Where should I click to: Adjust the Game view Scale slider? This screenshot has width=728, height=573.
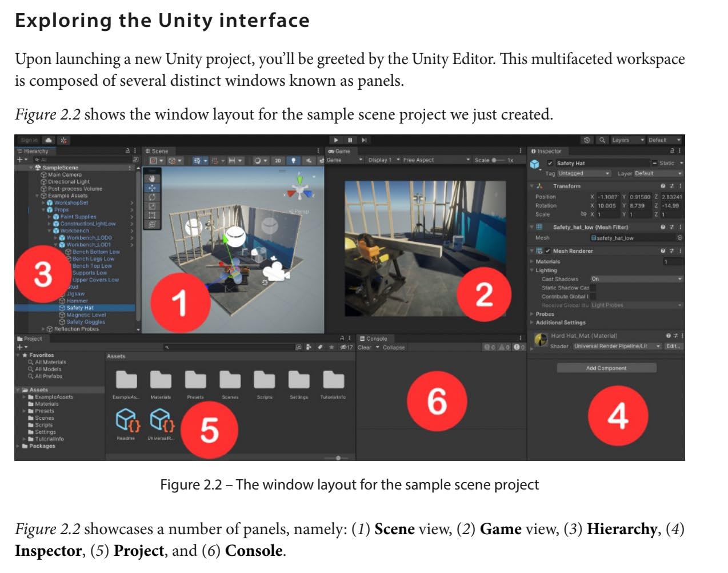pyautogui.click(x=498, y=160)
